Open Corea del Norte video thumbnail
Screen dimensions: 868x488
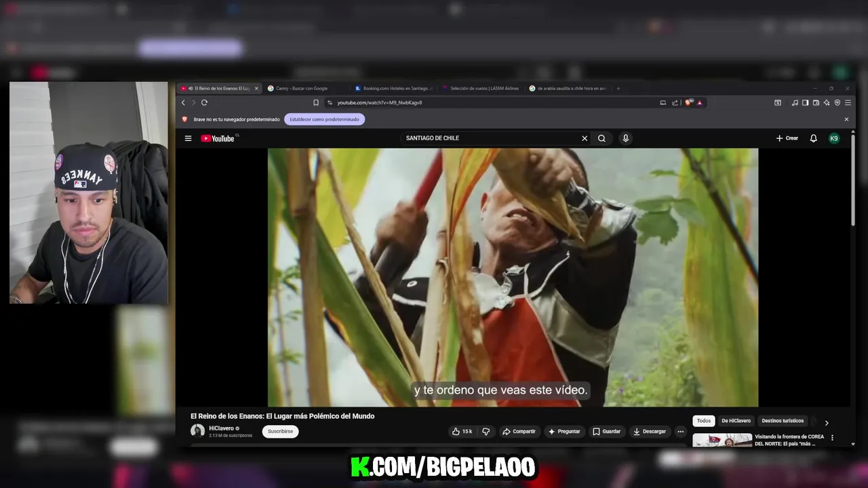[722, 440]
